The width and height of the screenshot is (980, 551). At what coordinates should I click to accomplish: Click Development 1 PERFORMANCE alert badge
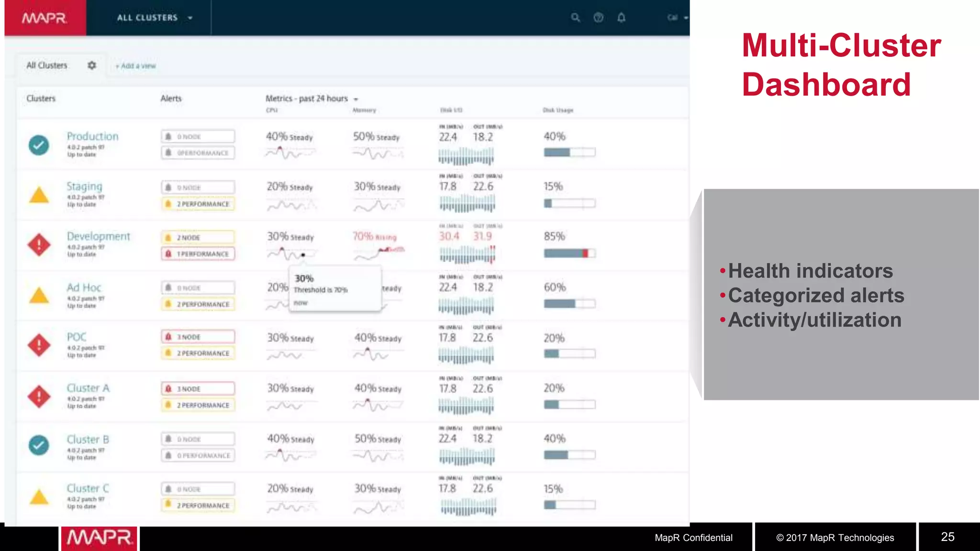click(x=198, y=254)
